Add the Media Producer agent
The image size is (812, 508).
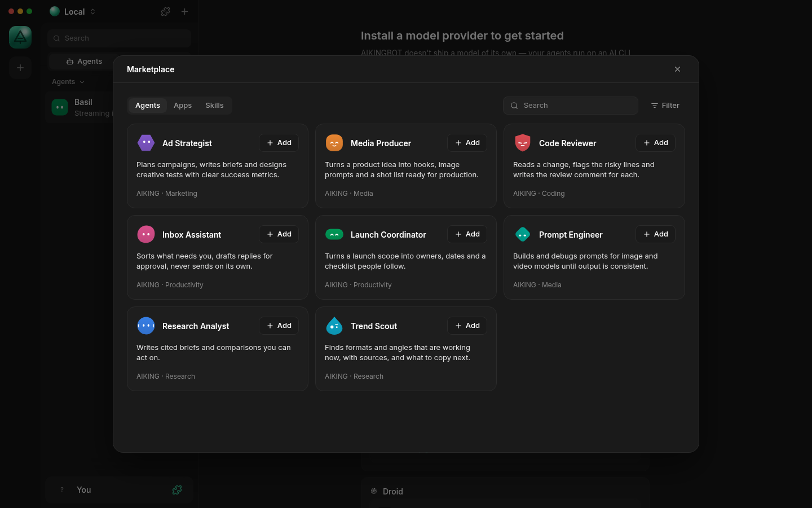[x=467, y=143]
